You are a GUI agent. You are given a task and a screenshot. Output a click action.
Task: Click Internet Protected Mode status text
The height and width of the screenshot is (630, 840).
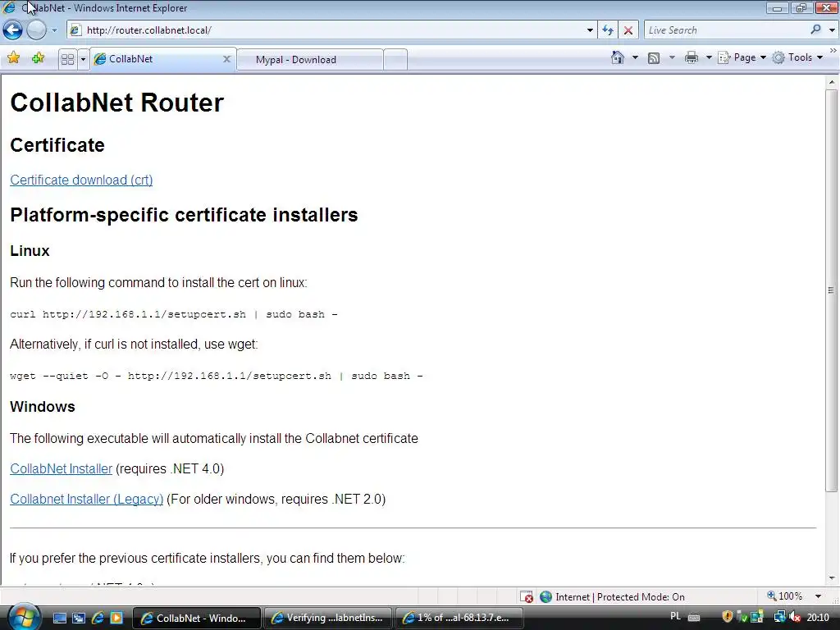pyautogui.click(x=620, y=597)
